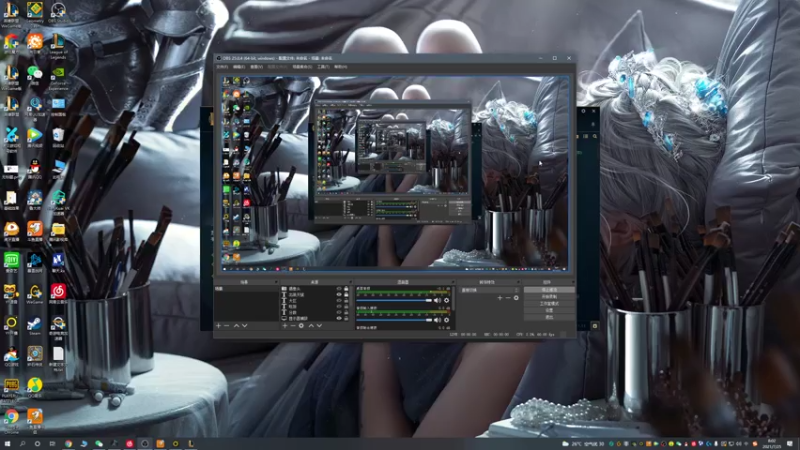
Task: Open the second mixer channel gear settings
Action: tap(446, 320)
